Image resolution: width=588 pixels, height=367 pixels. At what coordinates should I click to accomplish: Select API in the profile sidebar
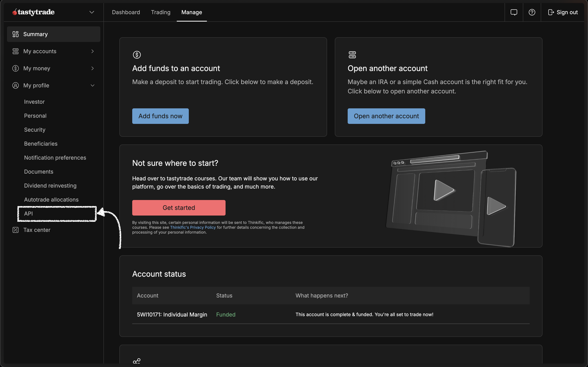[x=28, y=214]
